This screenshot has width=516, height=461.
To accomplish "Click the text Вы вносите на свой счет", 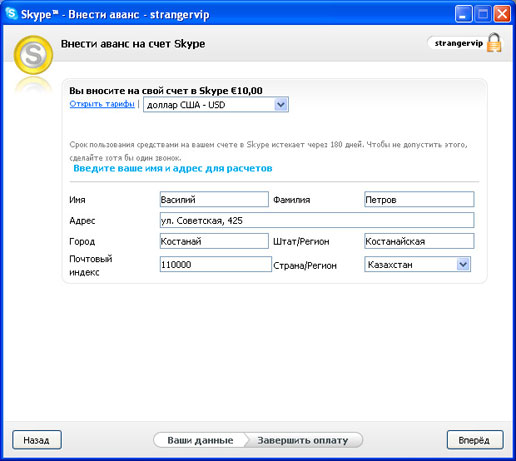I will (166, 91).
